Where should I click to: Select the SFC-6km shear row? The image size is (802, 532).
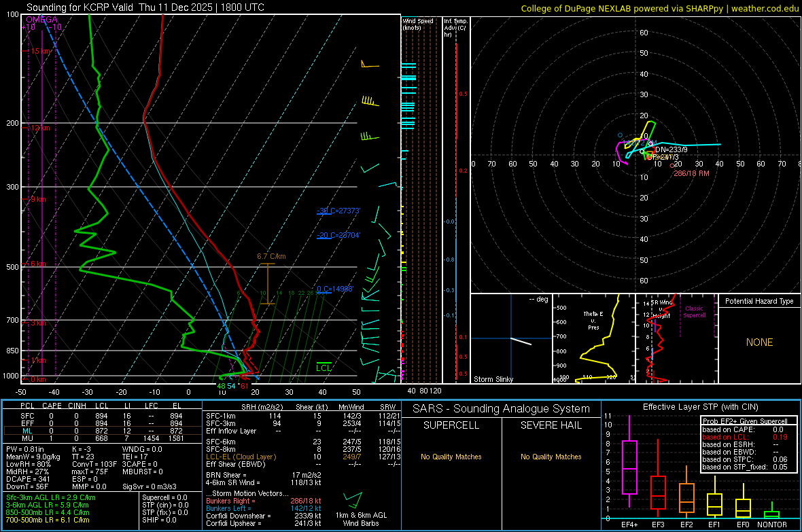303,442
